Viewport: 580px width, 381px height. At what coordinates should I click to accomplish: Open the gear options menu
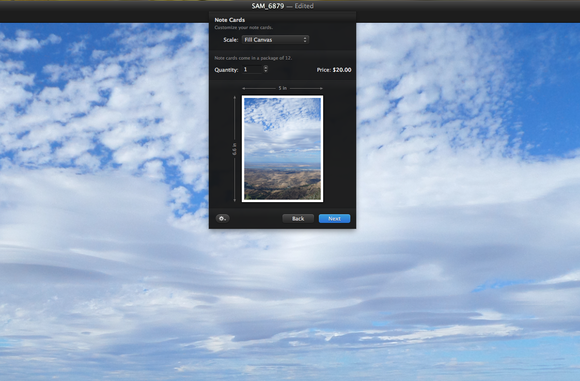[222, 219]
